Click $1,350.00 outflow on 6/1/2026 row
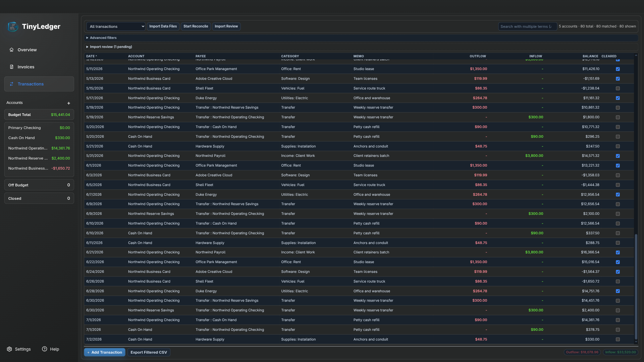Image resolution: width=644 pixels, height=362 pixels. 478,166
